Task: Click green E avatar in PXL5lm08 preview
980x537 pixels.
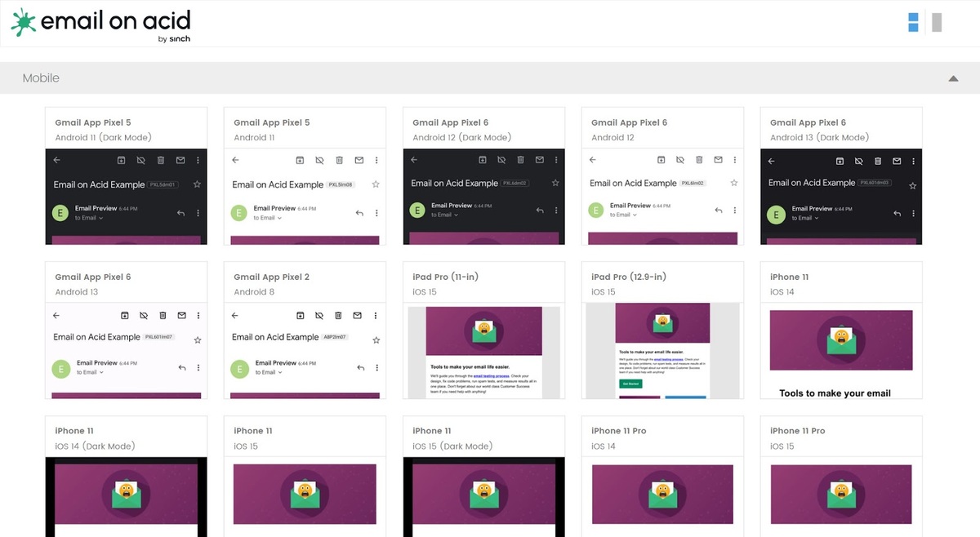Action: click(x=239, y=213)
